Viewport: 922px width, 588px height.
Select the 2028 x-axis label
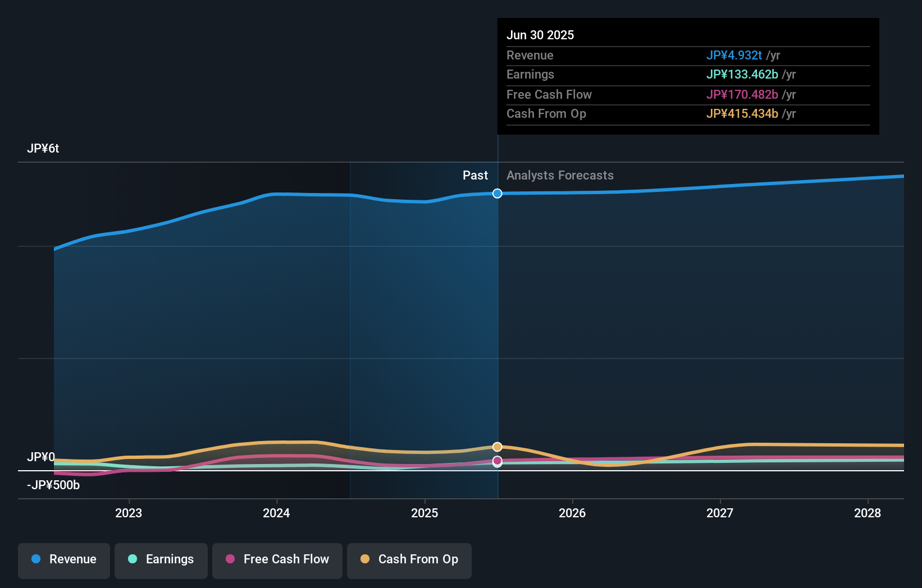[x=868, y=513]
